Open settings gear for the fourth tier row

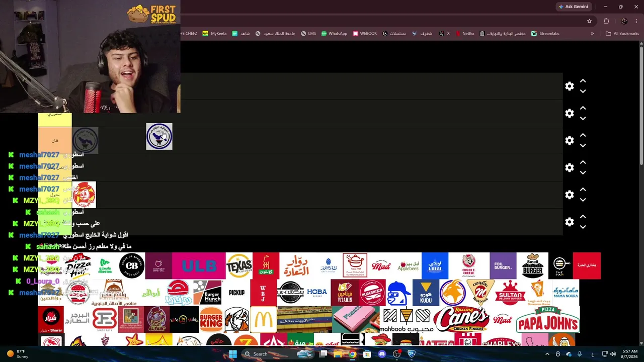point(570,168)
